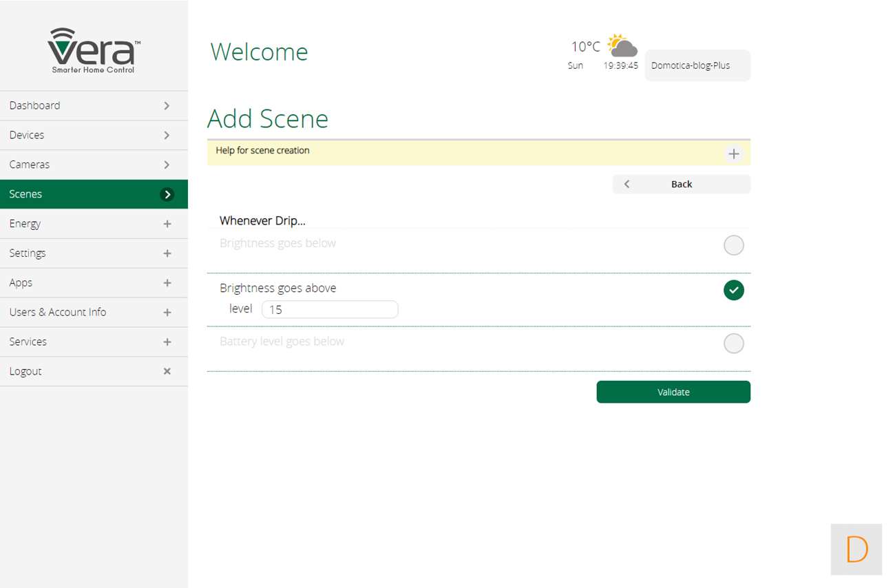Image resolution: width=895 pixels, height=588 pixels.
Task: Click the weather cloud-sun icon
Action: coord(622,46)
